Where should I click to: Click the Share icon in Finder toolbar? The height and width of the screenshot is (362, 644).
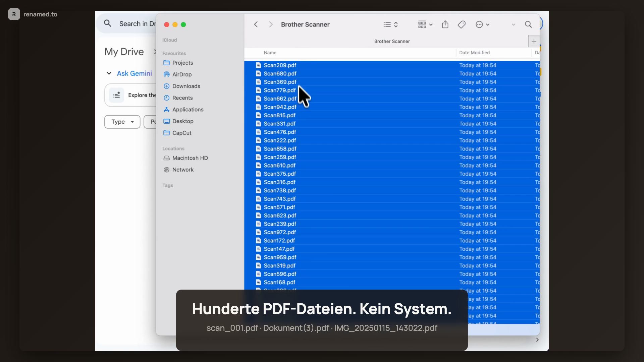coord(445,24)
